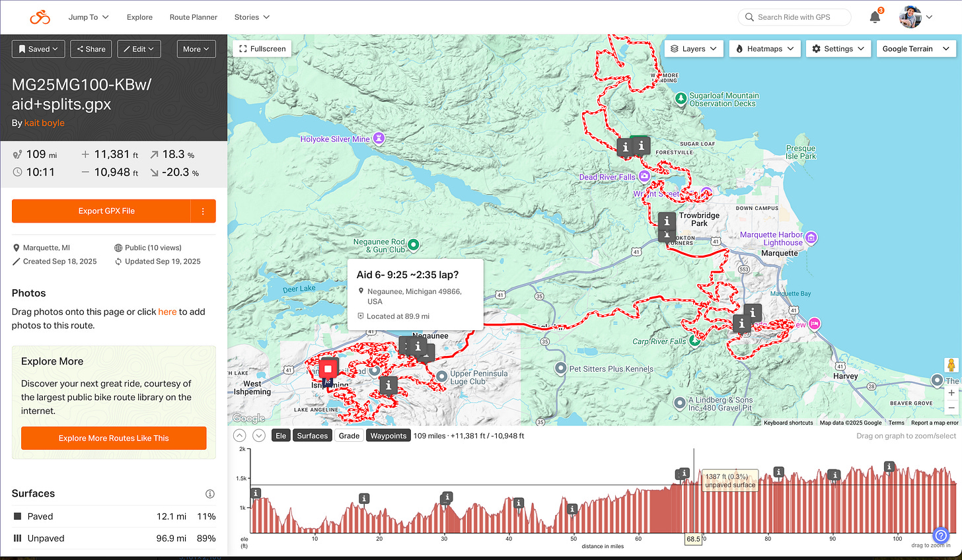Open the Layers dropdown
This screenshot has height=560, width=962.
coord(694,49)
